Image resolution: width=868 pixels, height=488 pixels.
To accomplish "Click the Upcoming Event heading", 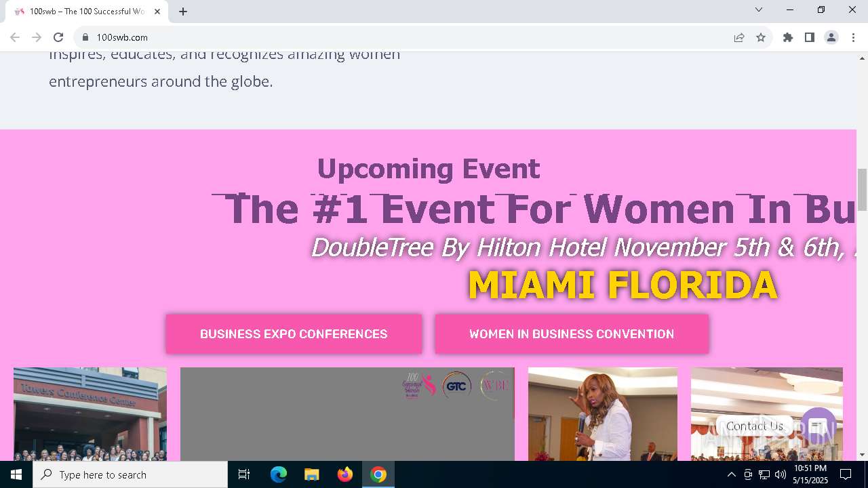I will (429, 169).
